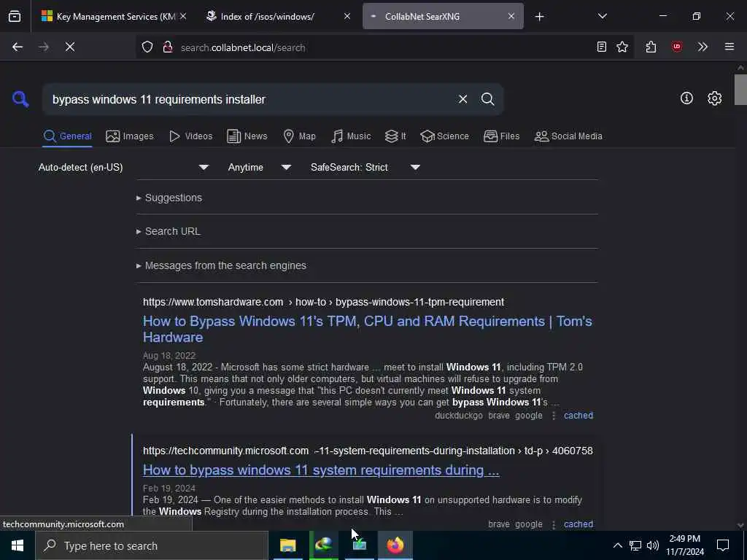Image resolution: width=747 pixels, height=560 pixels.
Task: View site security lock information
Action: (167, 47)
